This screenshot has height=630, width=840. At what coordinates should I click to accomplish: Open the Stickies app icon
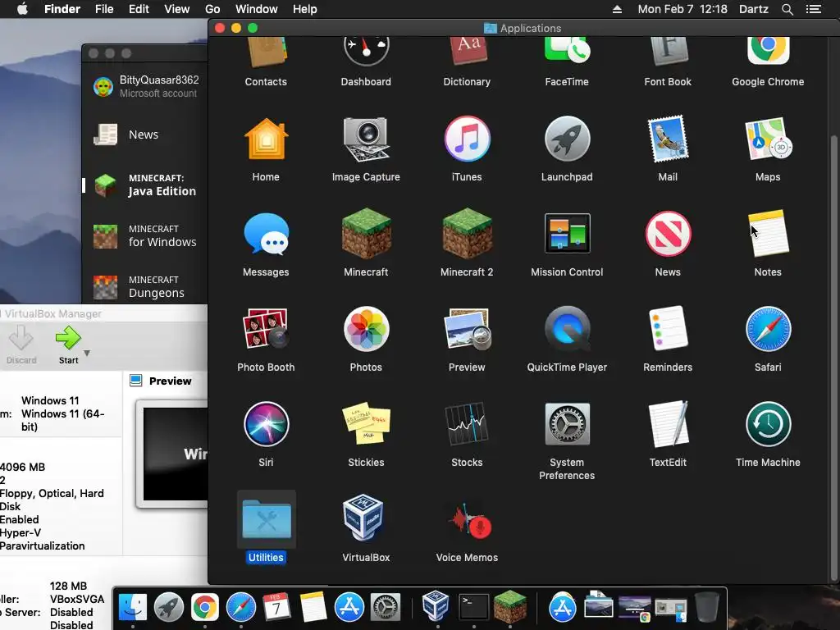(x=366, y=423)
